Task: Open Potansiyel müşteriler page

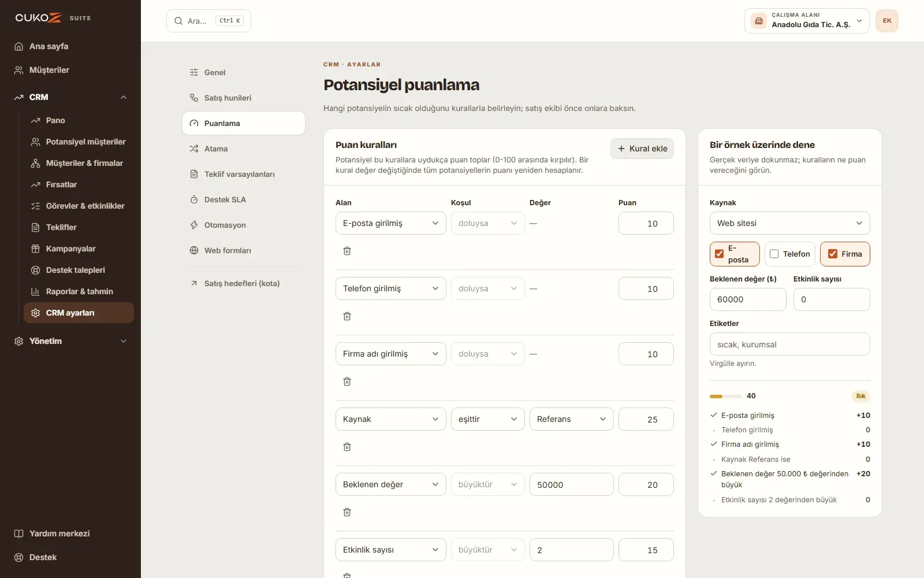Action: coord(79,142)
